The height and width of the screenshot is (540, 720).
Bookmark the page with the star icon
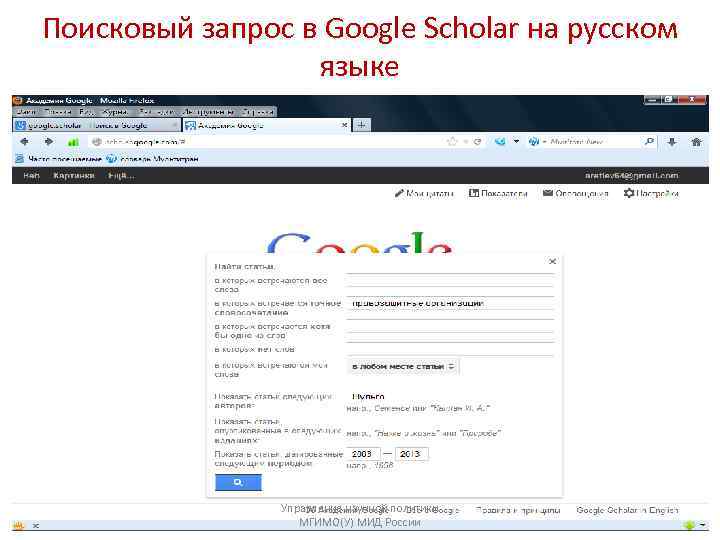[452, 142]
